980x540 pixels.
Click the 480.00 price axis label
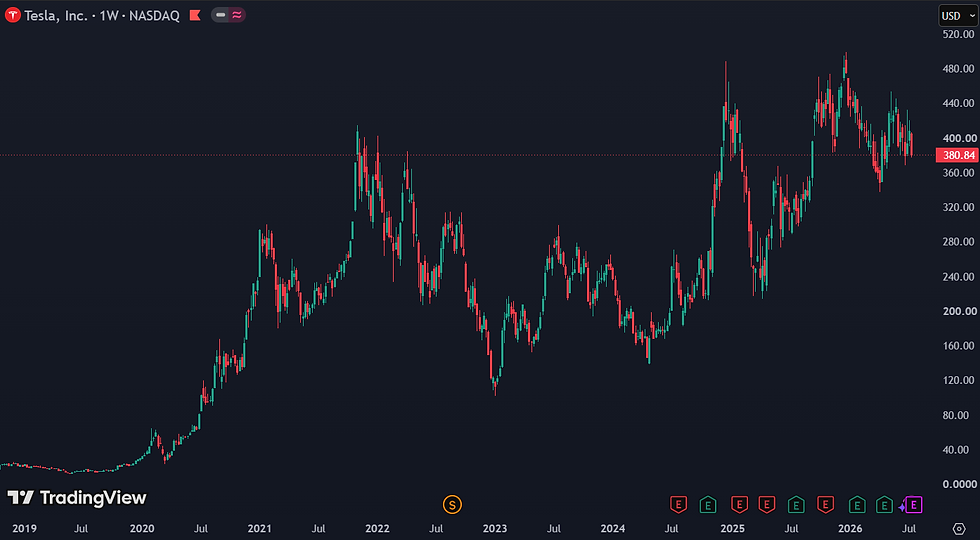coord(959,69)
